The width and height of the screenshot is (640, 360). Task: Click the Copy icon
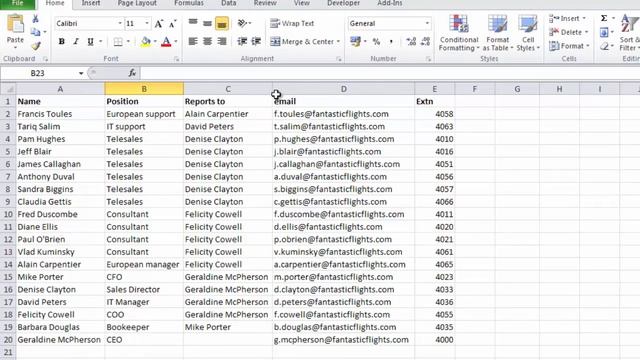pos(36,32)
